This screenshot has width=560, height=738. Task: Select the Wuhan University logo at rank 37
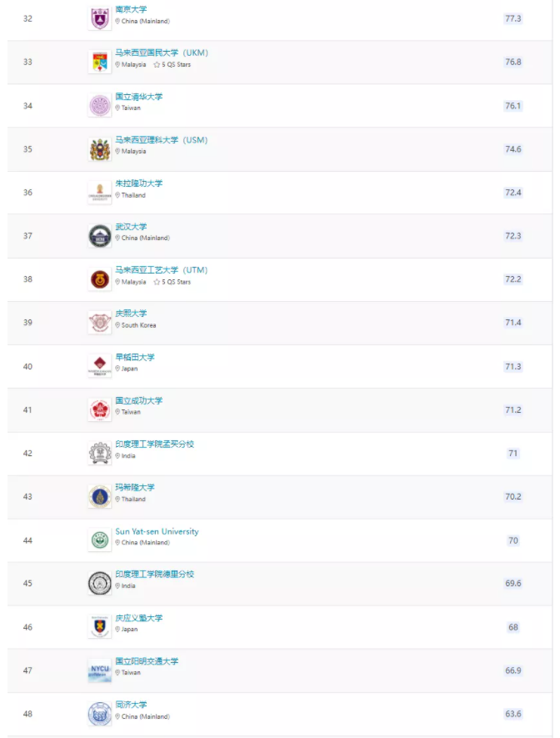[100, 236]
